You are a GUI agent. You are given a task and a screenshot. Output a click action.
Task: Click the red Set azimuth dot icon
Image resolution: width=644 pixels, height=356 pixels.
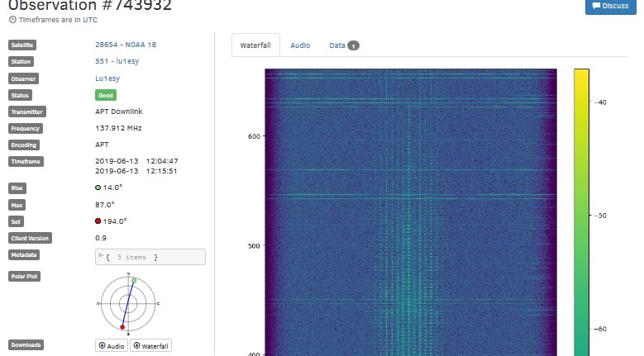pyautogui.click(x=98, y=221)
